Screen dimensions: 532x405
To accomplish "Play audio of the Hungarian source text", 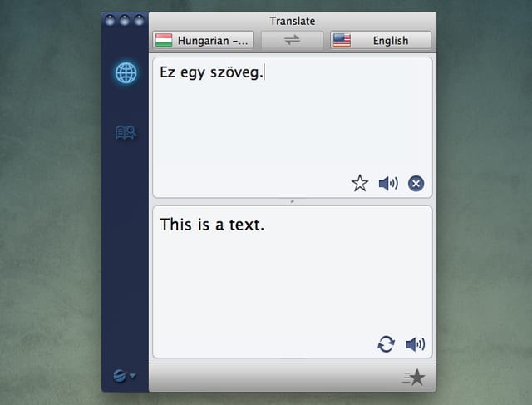I will click(388, 184).
